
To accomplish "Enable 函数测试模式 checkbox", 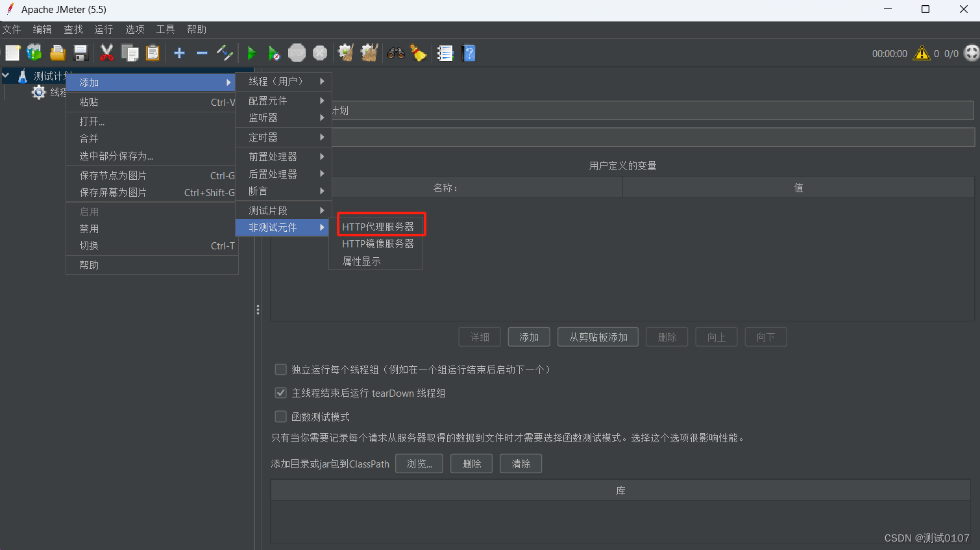I will point(281,416).
